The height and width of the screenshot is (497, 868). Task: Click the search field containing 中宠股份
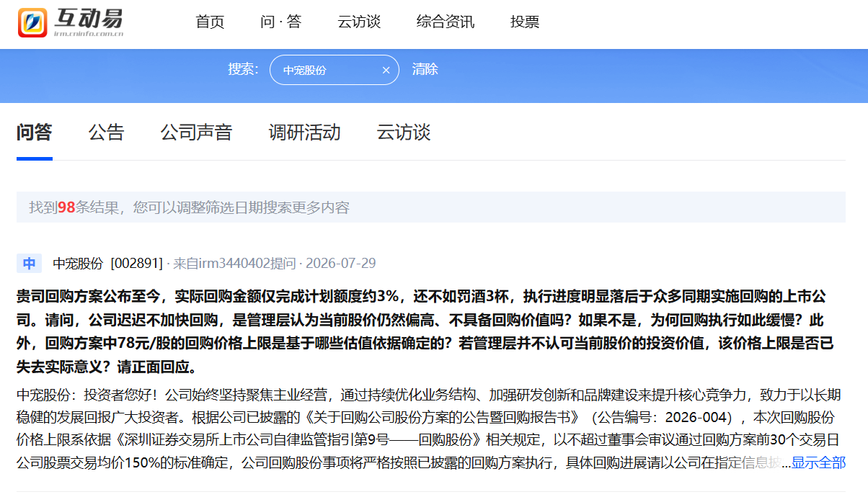(334, 70)
